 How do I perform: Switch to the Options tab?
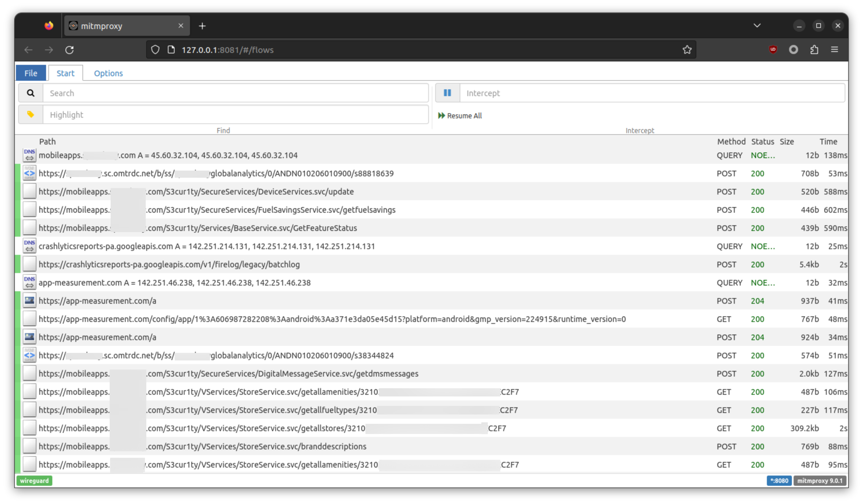(108, 73)
